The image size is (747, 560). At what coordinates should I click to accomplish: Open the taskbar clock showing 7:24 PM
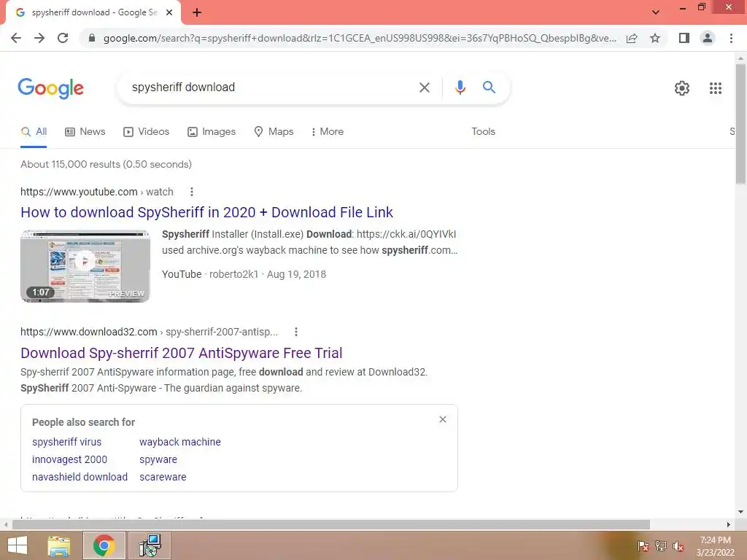point(715,546)
